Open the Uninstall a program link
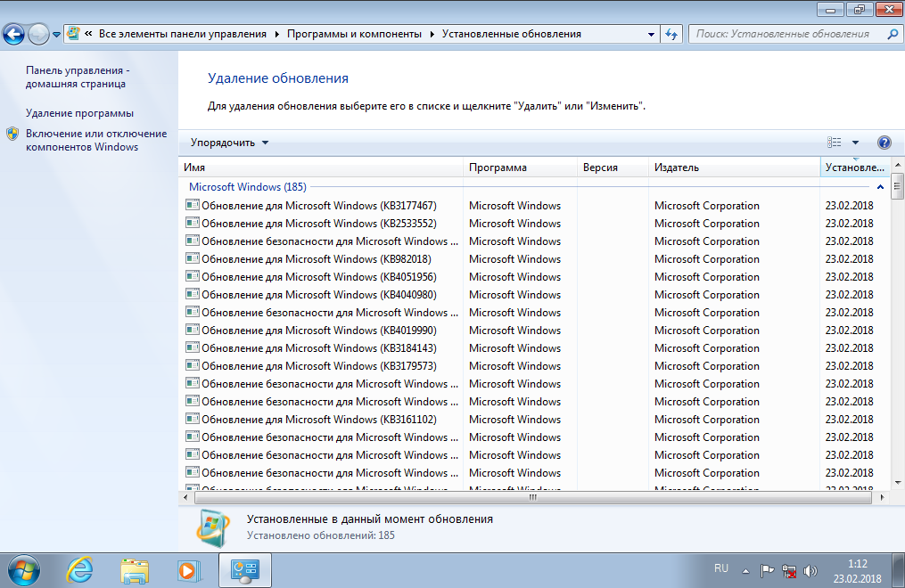This screenshot has height=588, width=905. tap(79, 113)
